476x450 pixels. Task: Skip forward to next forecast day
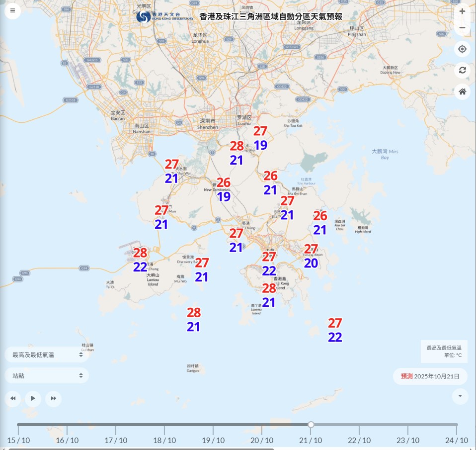(53, 398)
